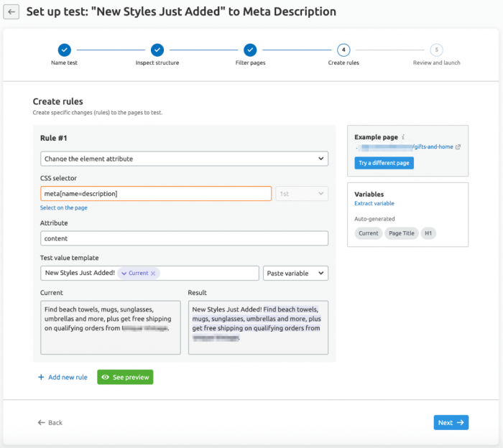Click the Variables heading
Viewport: 503px width, 448px height.
(369, 194)
